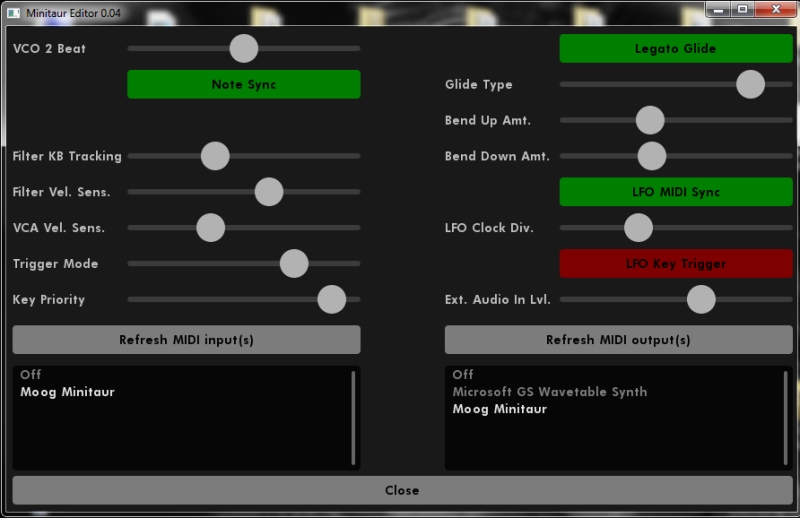Image resolution: width=800 pixels, height=518 pixels.
Task: Toggle the Note Sync button
Action: (244, 84)
